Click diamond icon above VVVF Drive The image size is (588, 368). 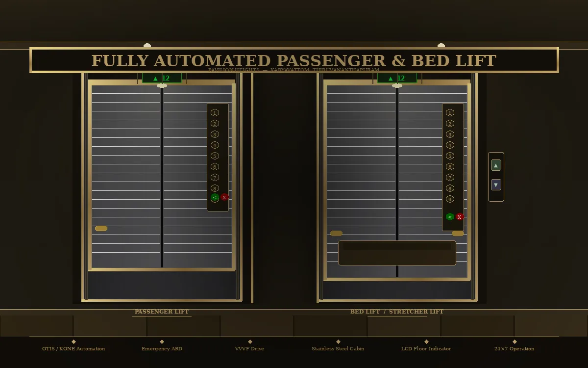click(x=250, y=342)
